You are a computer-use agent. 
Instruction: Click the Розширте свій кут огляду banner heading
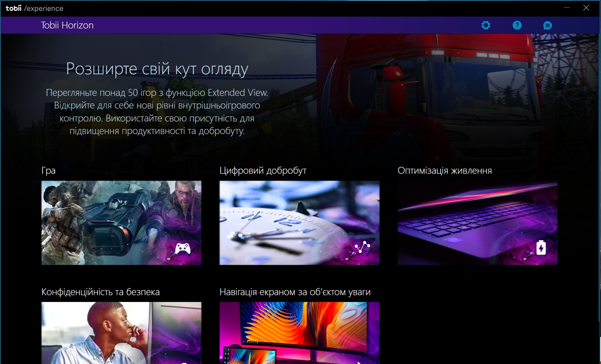tap(157, 68)
